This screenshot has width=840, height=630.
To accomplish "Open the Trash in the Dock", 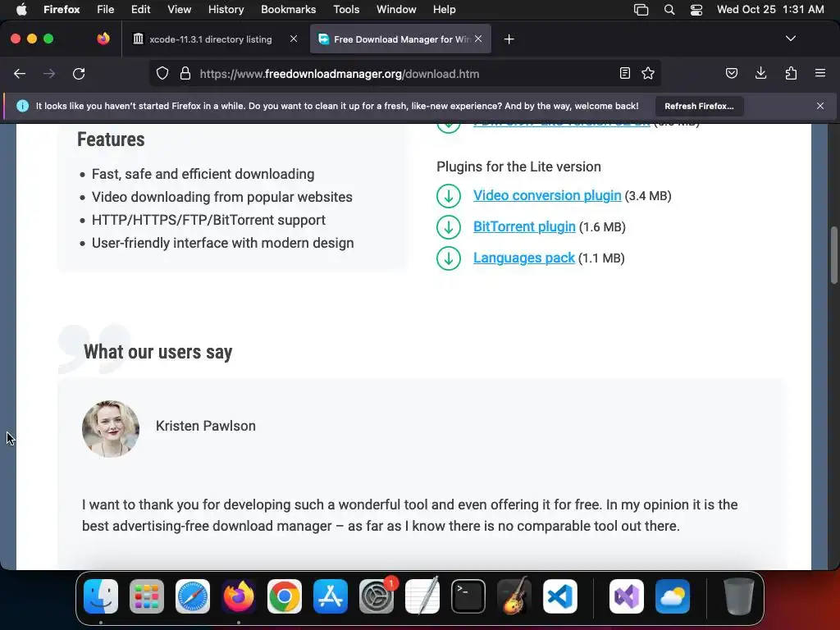I will (739, 596).
